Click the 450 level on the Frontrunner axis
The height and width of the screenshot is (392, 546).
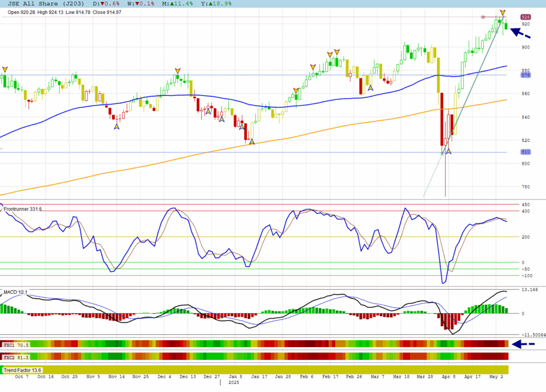(x=526, y=205)
